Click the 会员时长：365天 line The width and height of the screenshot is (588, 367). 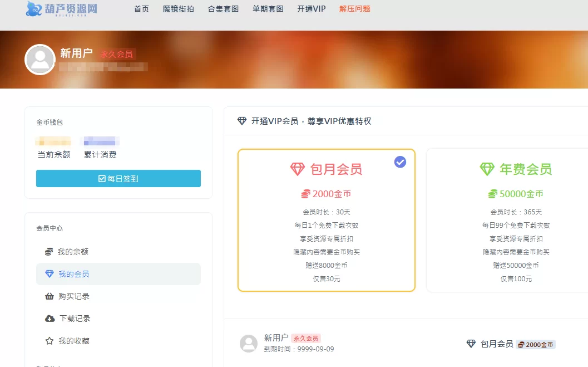[x=516, y=212]
